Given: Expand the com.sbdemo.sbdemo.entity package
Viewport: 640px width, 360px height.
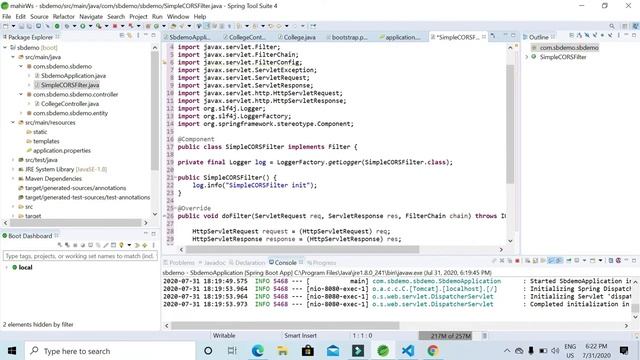Looking at the screenshot, I should point(21,113).
